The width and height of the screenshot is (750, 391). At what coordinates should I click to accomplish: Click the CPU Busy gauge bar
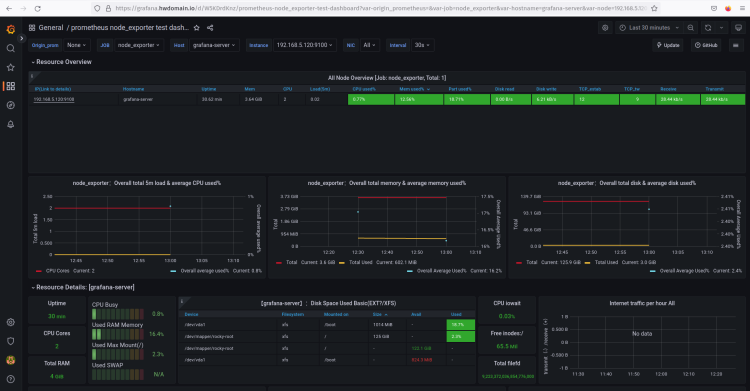118,314
